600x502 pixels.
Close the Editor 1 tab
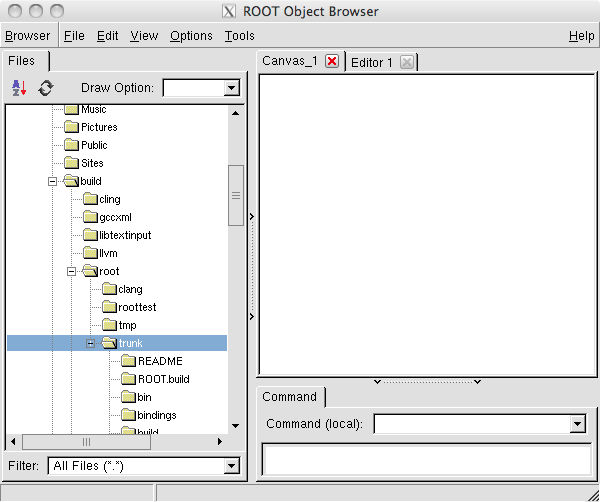coord(406,62)
